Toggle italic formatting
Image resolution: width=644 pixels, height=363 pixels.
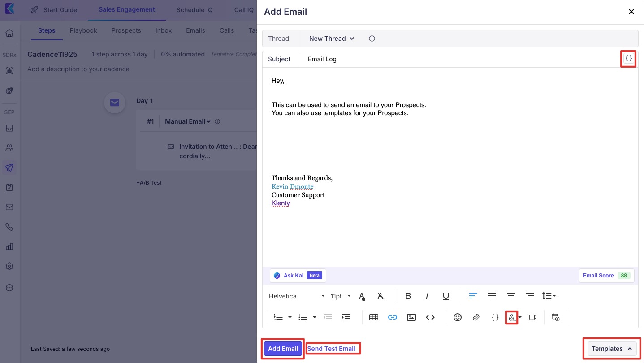(x=427, y=296)
